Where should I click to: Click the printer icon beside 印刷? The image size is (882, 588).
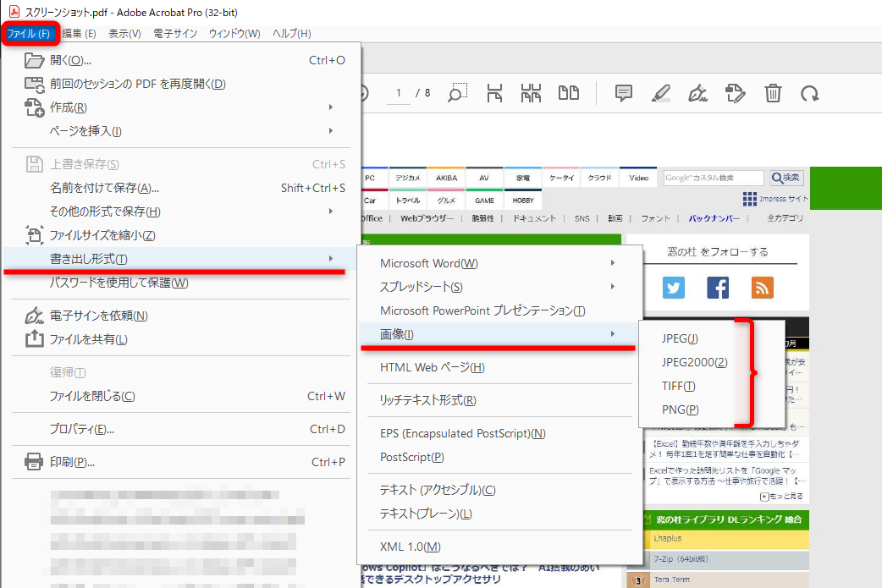34,462
